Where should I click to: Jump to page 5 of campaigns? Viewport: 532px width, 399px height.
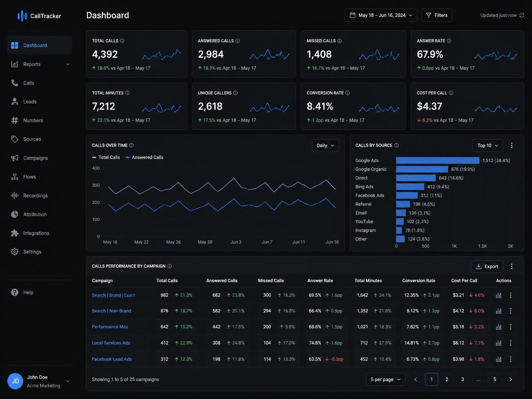click(495, 379)
